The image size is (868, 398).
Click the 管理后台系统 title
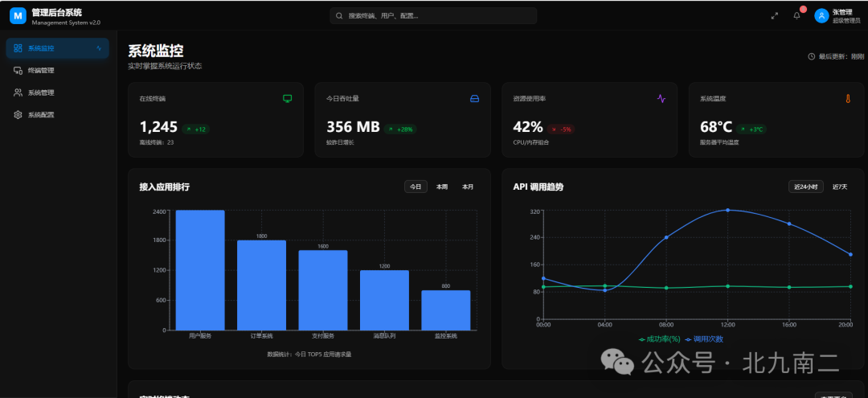point(56,13)
